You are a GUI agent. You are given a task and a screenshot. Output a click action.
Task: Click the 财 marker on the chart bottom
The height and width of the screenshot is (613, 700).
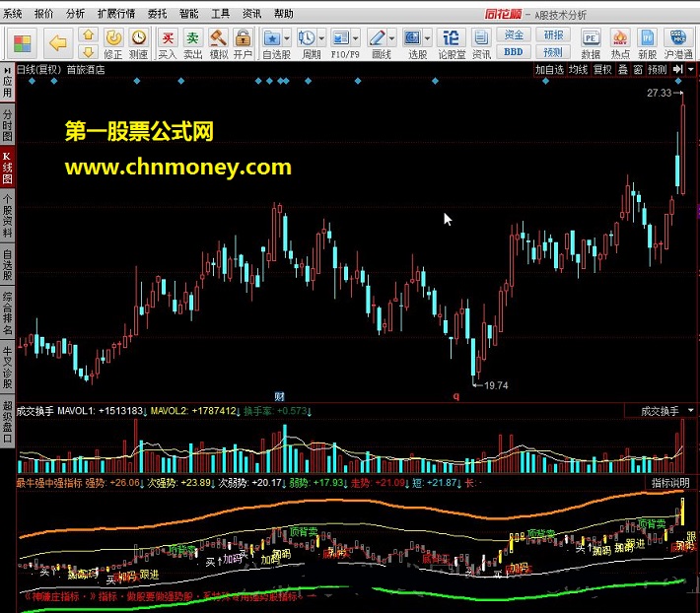point(279,396)
